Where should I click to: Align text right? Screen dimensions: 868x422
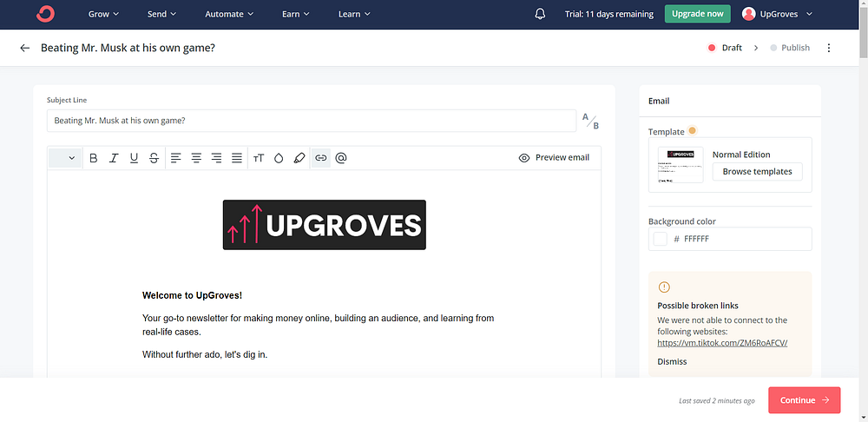coord(217,158)
